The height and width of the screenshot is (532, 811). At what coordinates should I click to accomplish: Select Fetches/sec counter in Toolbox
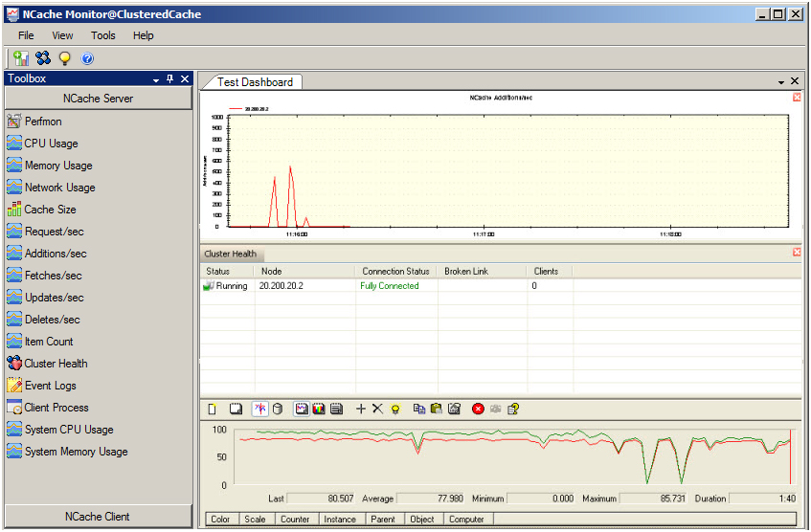44,276
